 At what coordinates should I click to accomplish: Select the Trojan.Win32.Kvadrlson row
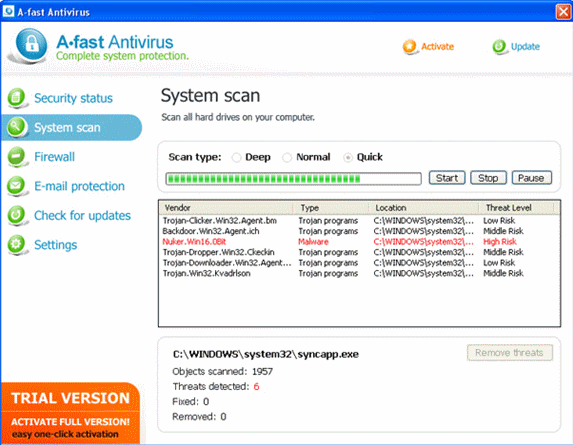click(x=359, y=273)
